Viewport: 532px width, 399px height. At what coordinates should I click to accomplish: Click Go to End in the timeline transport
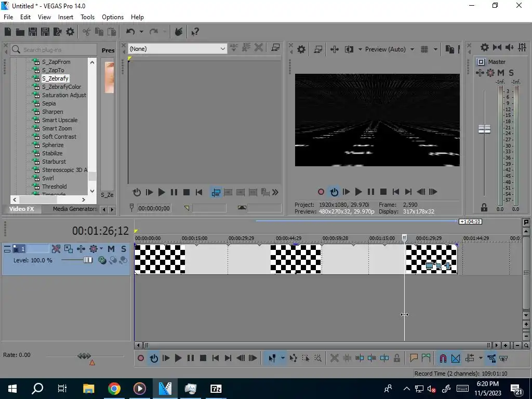(228, 358)
